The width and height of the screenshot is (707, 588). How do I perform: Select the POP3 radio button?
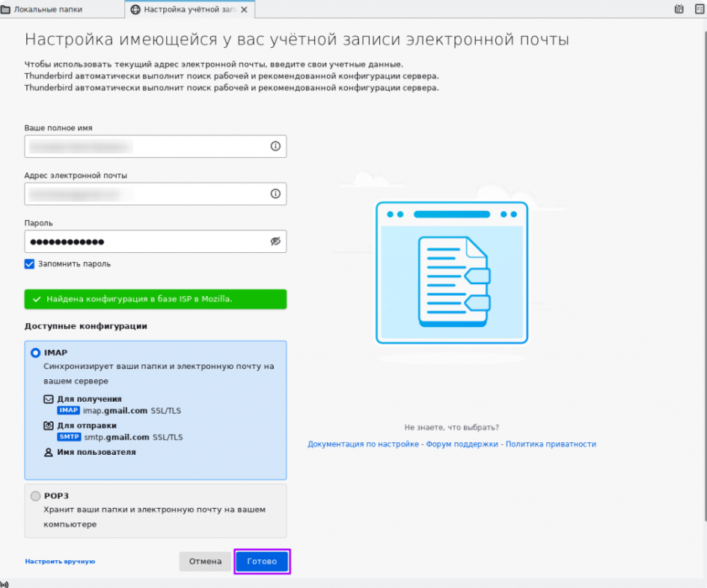[36, 496]
